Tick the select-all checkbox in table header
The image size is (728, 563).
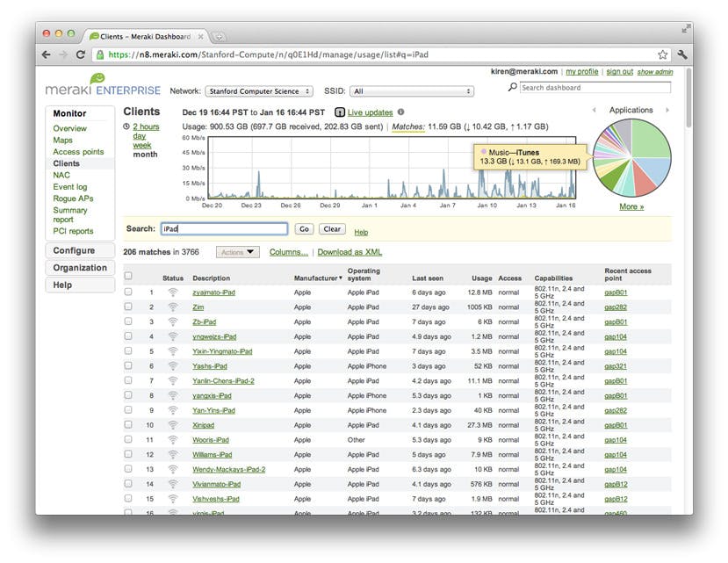tap(128, 276)
